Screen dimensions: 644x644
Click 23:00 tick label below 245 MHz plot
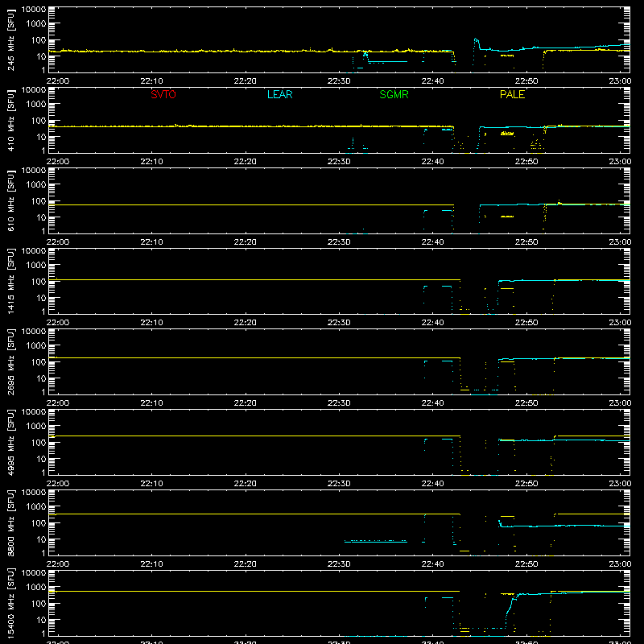620,81
